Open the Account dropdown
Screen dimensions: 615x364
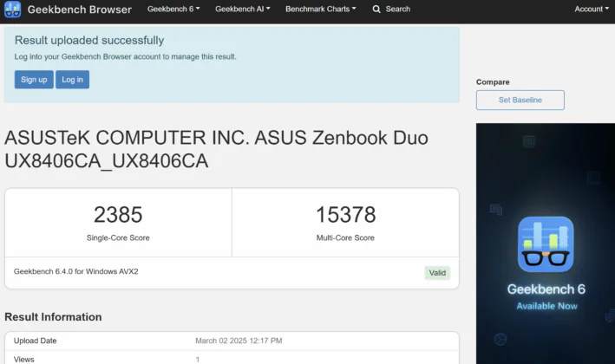[592, 9]
